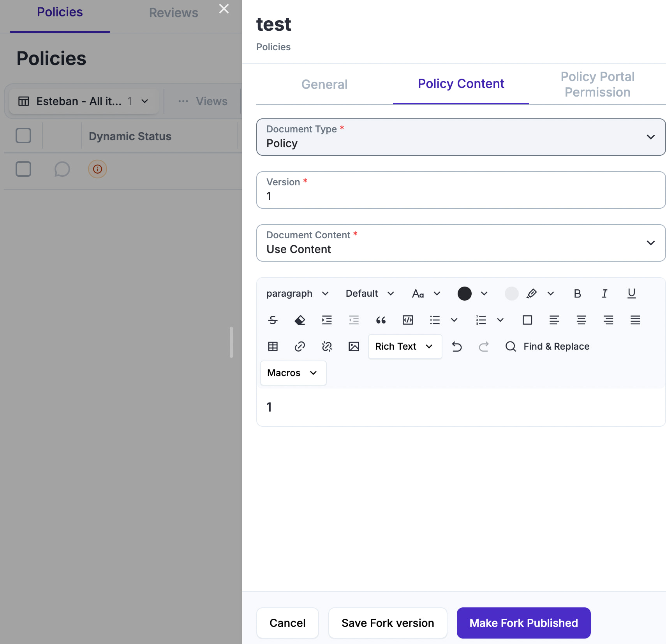Insert a link in the editor
Image resolution: width=666 pixels, height=644 pixels.
[x=300, y=347]
